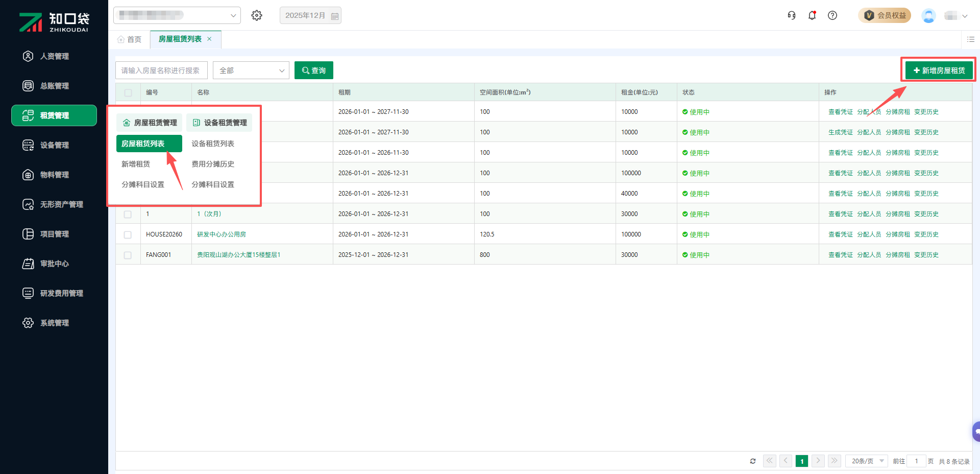Click 变更历史 for the FANG001 row
The image size is (980, 474).
tap(926, 255)
